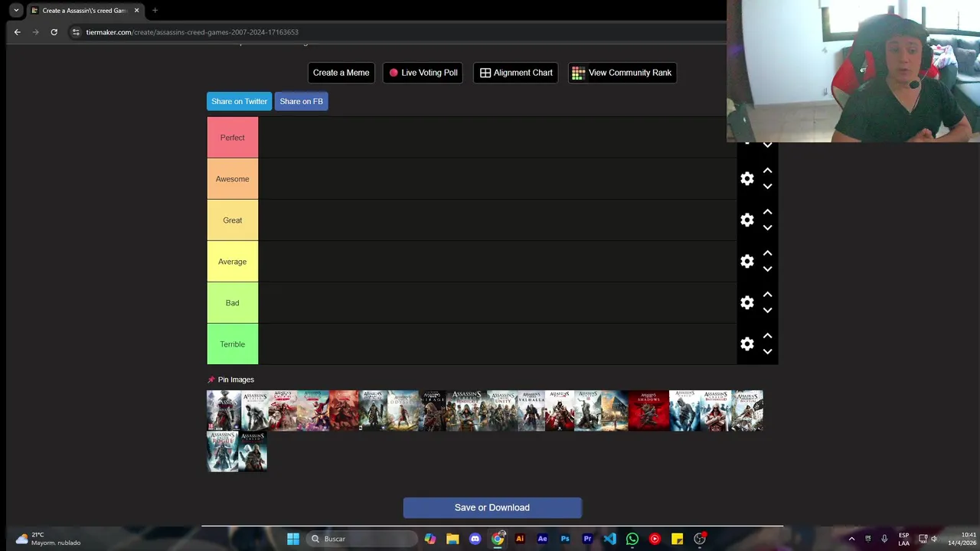This screenshot has height=551, width=980.
Task: Launch Premiere Pro from taskbar
Action: pos(587,539)
